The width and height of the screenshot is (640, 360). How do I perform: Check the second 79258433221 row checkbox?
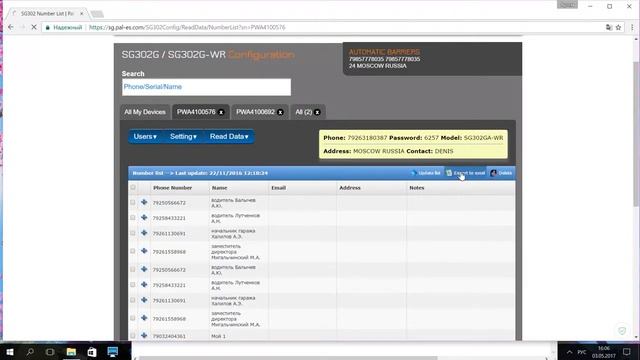(x=133, y=284)
